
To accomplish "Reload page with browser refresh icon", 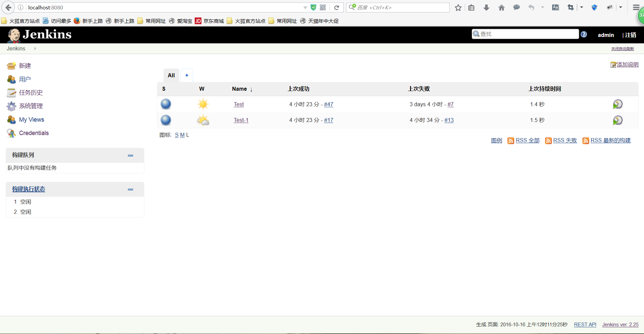I will click(336, 7).
